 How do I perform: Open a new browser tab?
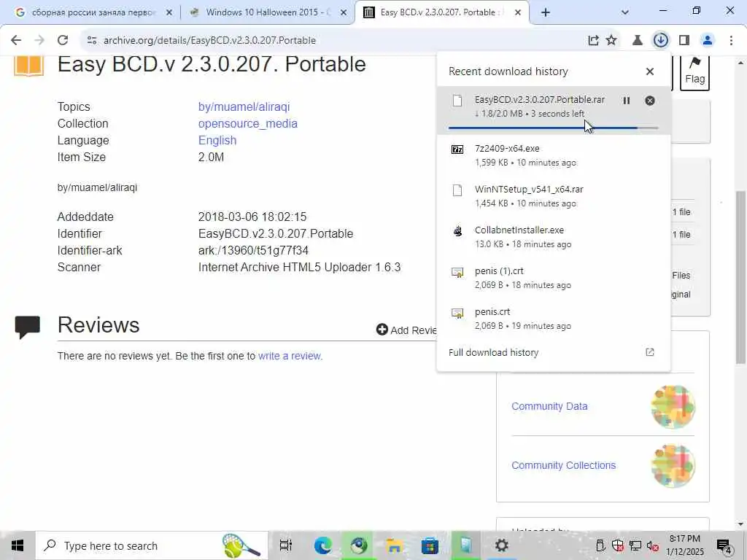click(x=546, y=12)
